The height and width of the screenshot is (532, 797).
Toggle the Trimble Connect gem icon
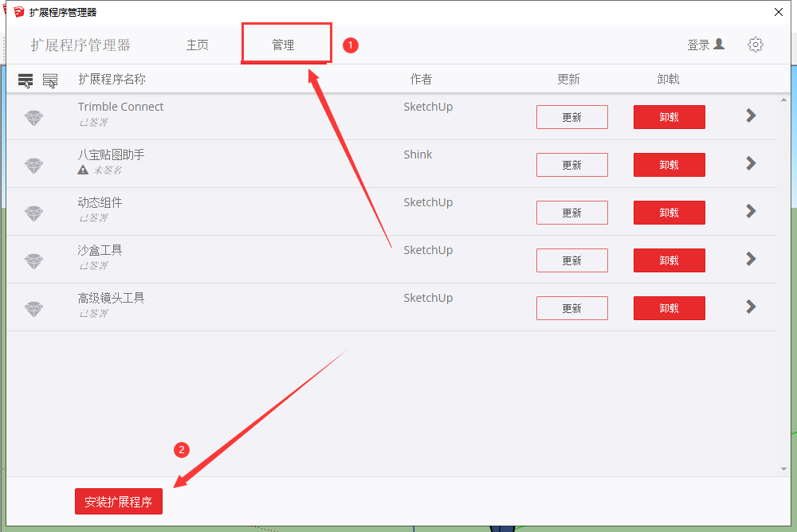click(x=34, y=118)
